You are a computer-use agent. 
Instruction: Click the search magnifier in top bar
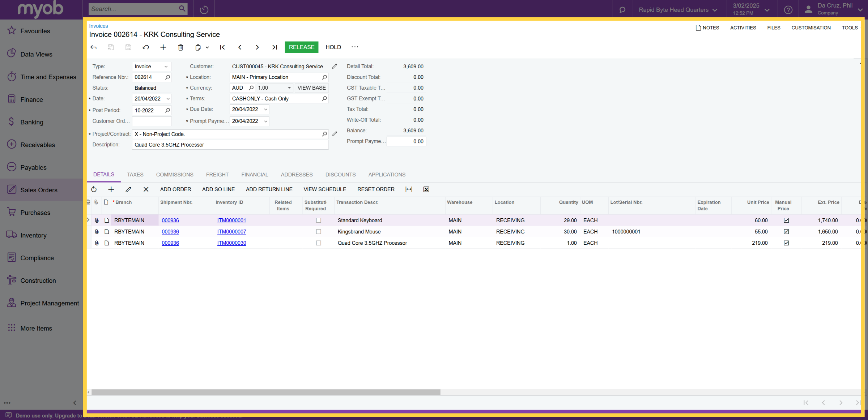[182, 9]
